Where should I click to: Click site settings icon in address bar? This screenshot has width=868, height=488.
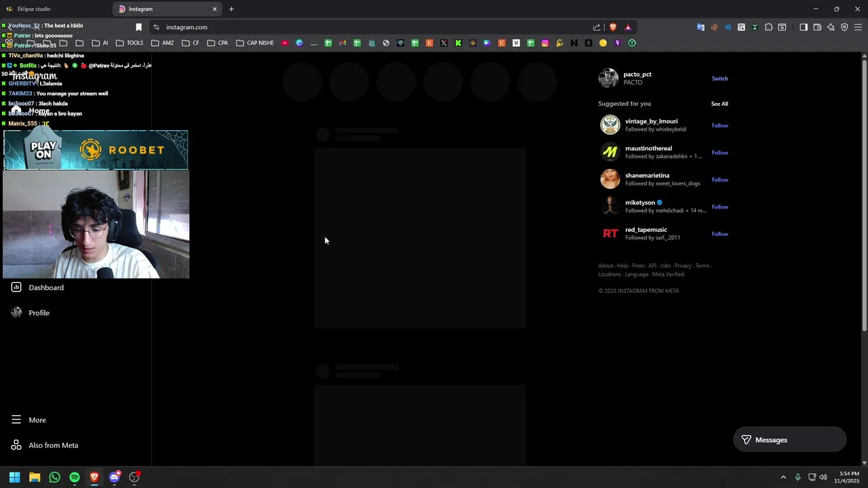coord(156,27)
